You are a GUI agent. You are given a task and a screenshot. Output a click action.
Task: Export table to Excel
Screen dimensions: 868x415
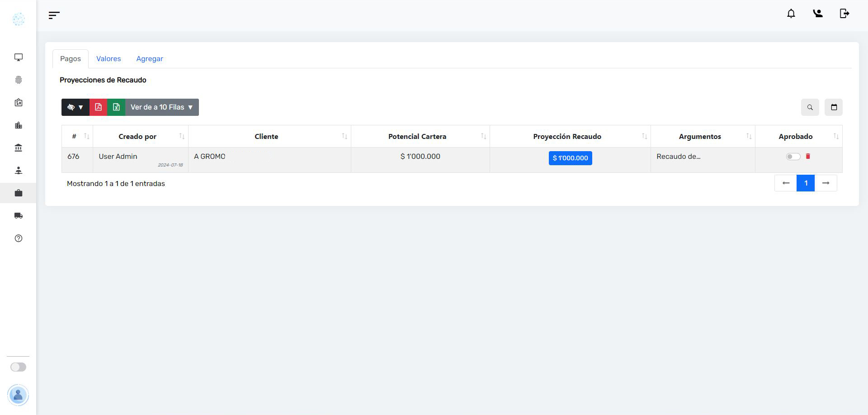point(116,107)
